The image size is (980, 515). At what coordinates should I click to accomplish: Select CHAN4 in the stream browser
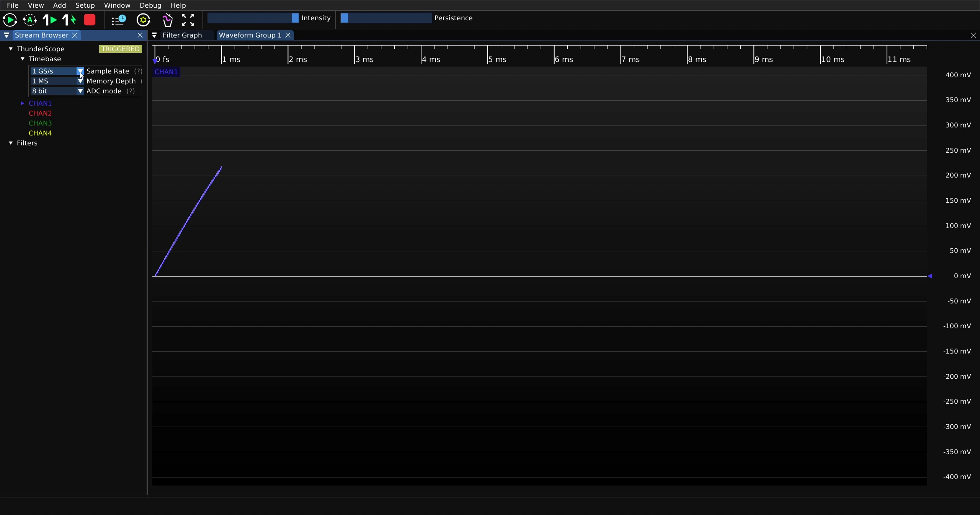[x=40, y=133]
